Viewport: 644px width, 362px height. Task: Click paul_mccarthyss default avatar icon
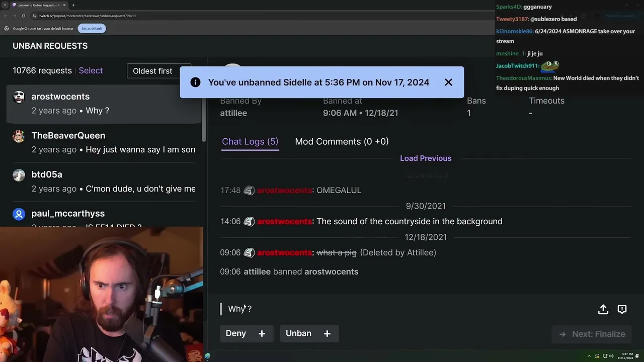point(19,214)
